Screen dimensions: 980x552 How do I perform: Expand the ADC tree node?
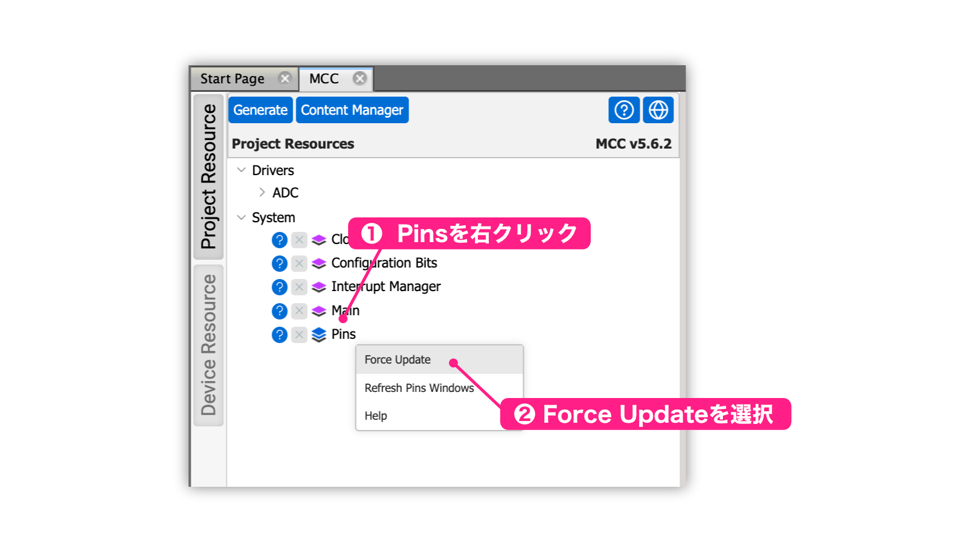point(262,192)
